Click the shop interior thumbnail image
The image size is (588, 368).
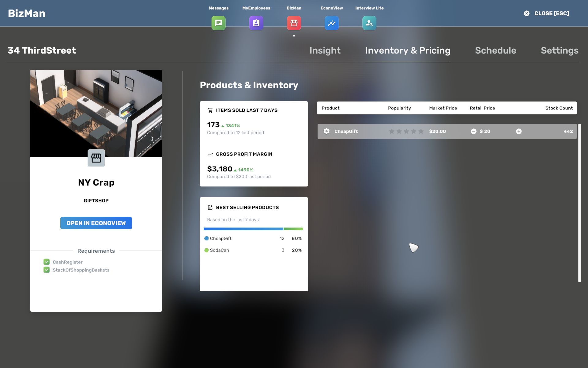point(96,113)
